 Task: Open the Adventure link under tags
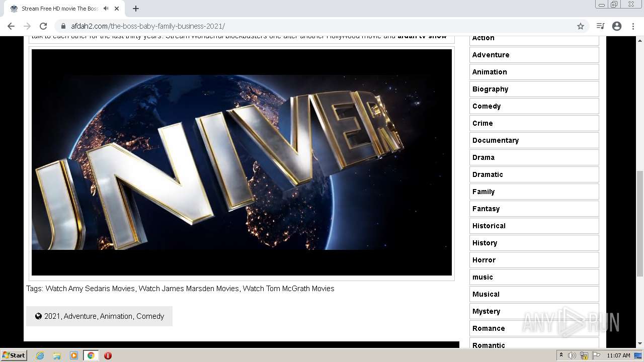[x=80, y=316]
